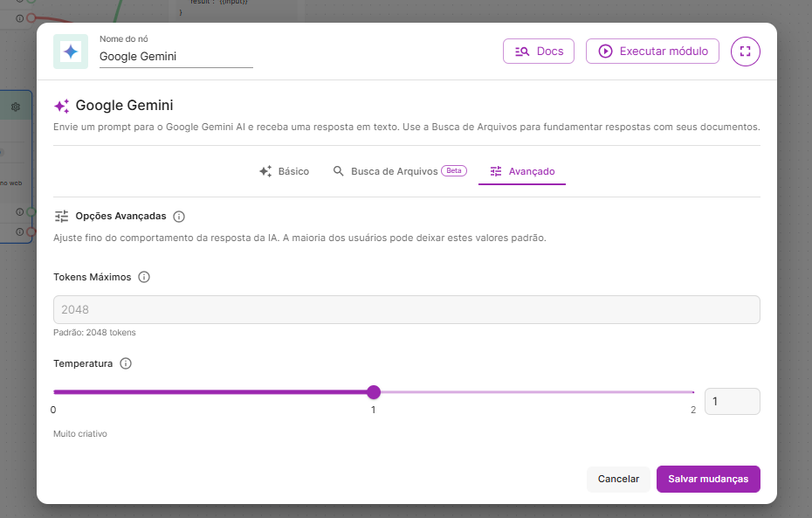Select the Avançado tab
This screenshot has width=812, height=518.
522,171
